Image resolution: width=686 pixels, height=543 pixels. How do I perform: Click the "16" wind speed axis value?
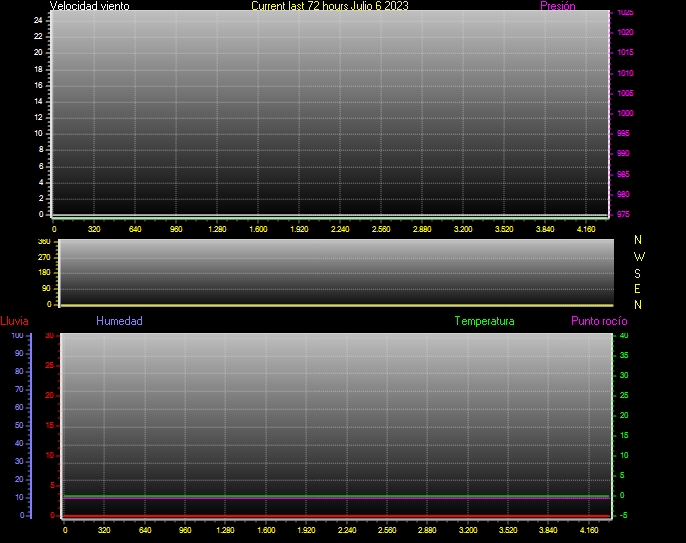(38, 85)
